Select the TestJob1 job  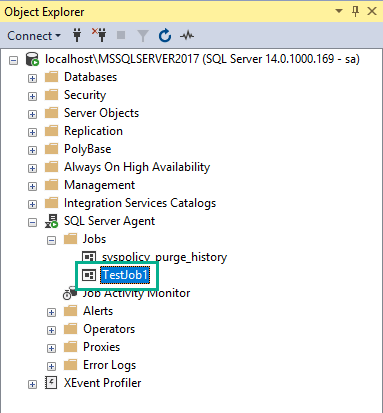[125, 275]
